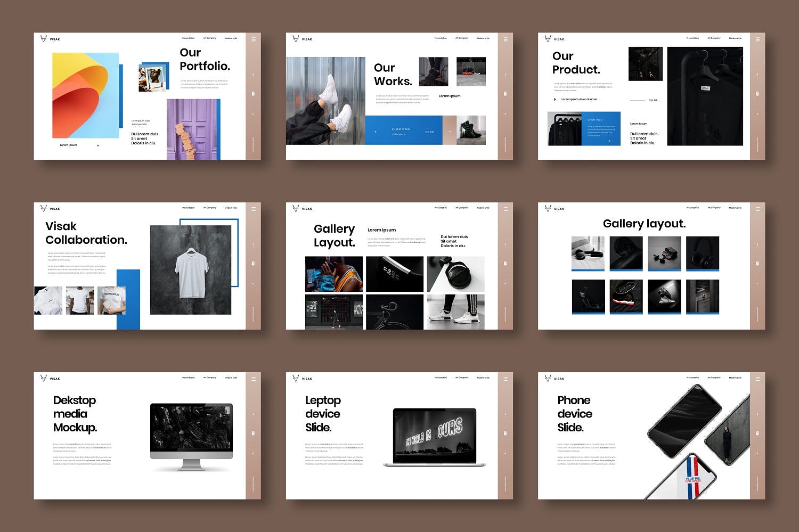Screen dimensions: 799x532
Task: Click arrow in blue box on Our Product
Action: 610,141
